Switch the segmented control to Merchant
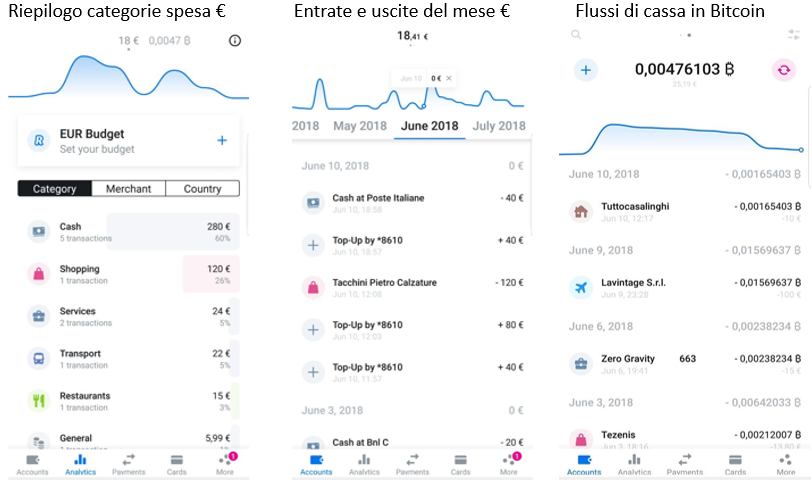The image size is (812, 481). coord(128,188)
